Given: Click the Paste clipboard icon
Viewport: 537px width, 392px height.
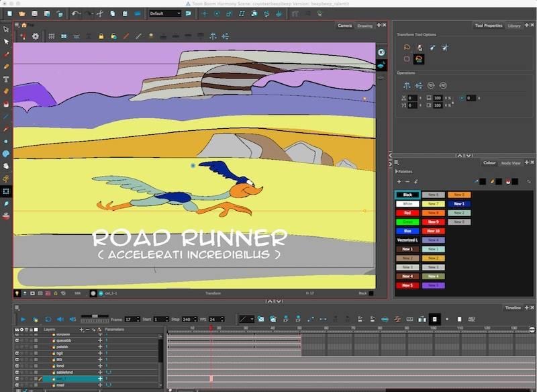Looking at the screenshot, I should coord(125,13).
